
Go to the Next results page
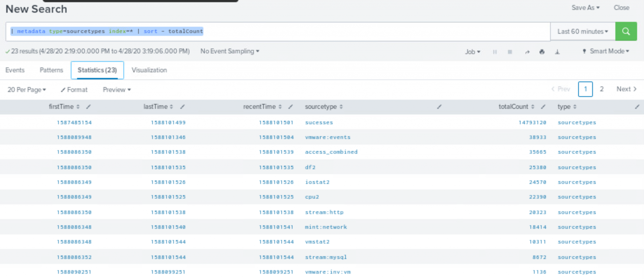pyautogui.click(x=626, y=89)
